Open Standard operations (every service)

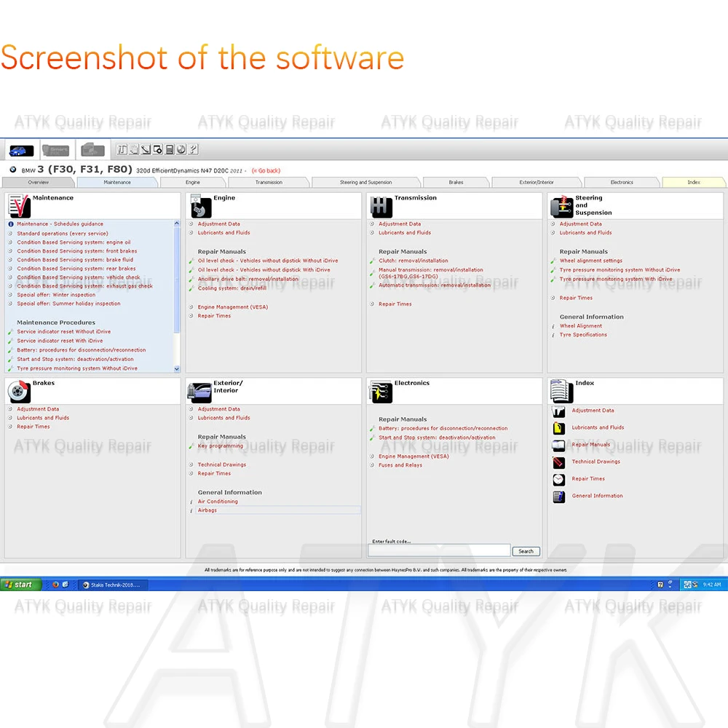coord(62,234)
